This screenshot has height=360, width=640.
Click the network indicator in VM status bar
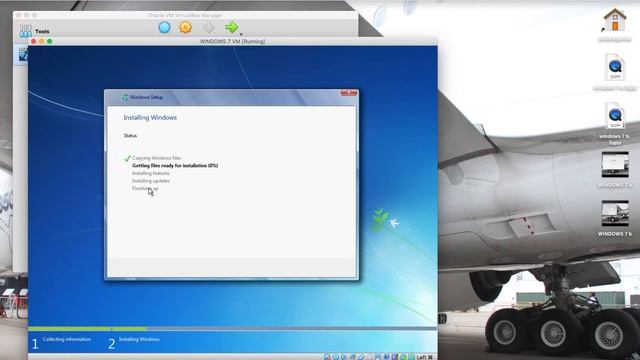tap(353, 357)
